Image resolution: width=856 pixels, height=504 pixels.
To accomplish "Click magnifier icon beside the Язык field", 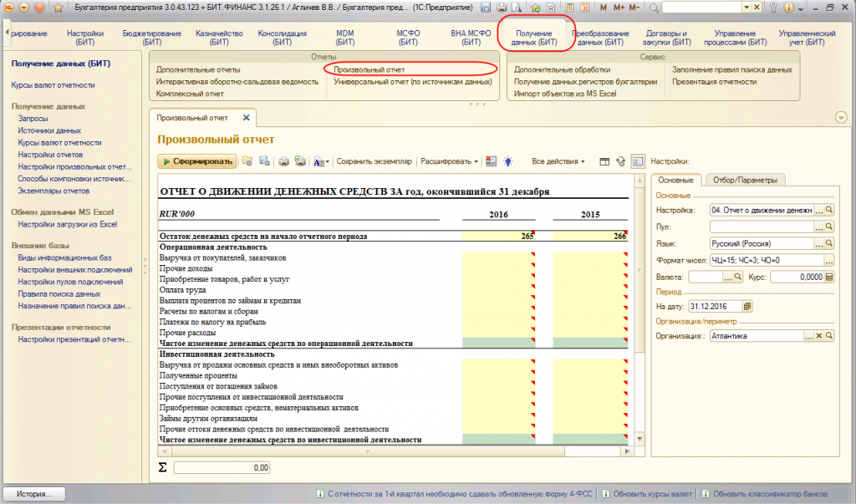I will [829, 243].
